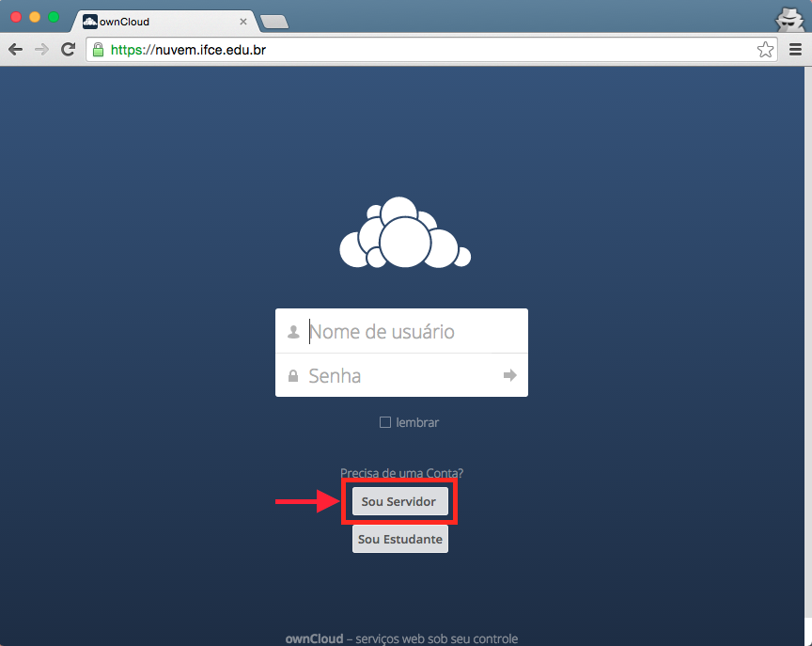
Task: Click the yellow minimize window button
Action: point(35,17)
